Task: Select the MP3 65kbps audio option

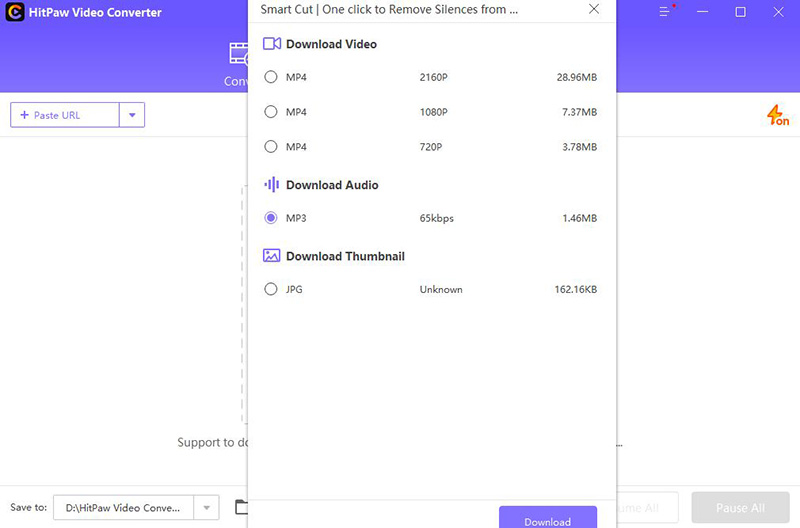Action: 270,218
